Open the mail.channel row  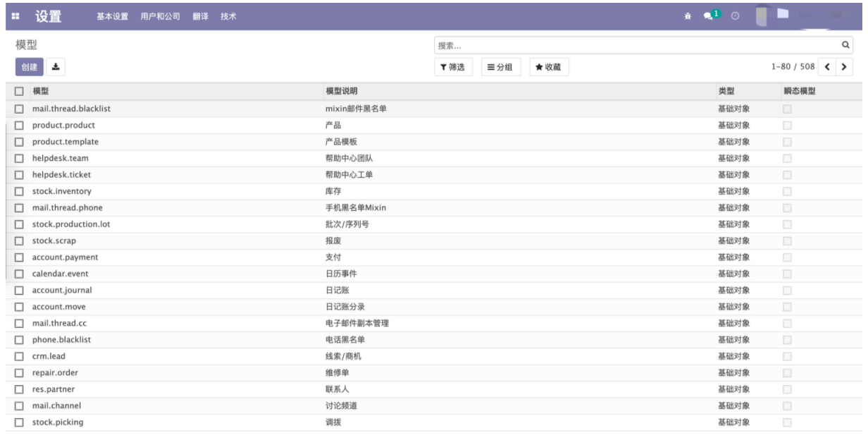click(433, 406)
